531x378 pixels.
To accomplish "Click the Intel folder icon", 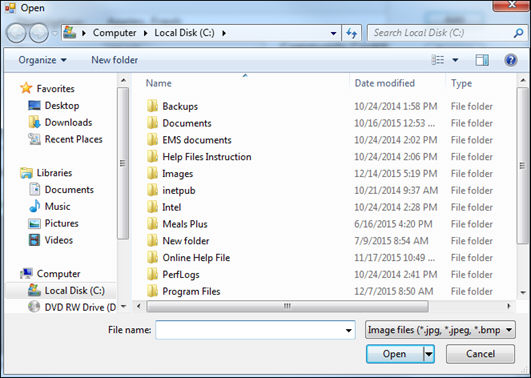I will pos(152,207).
